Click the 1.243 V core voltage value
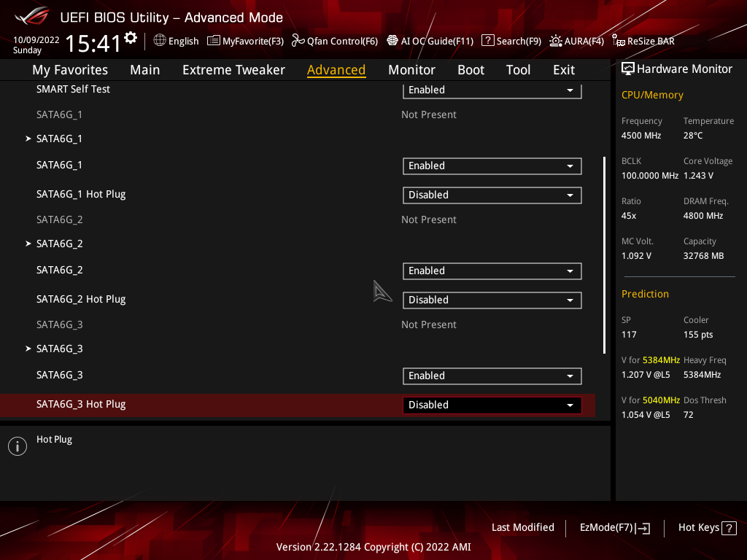This screenshot has height=560, width=747. (x=698, y=176)
